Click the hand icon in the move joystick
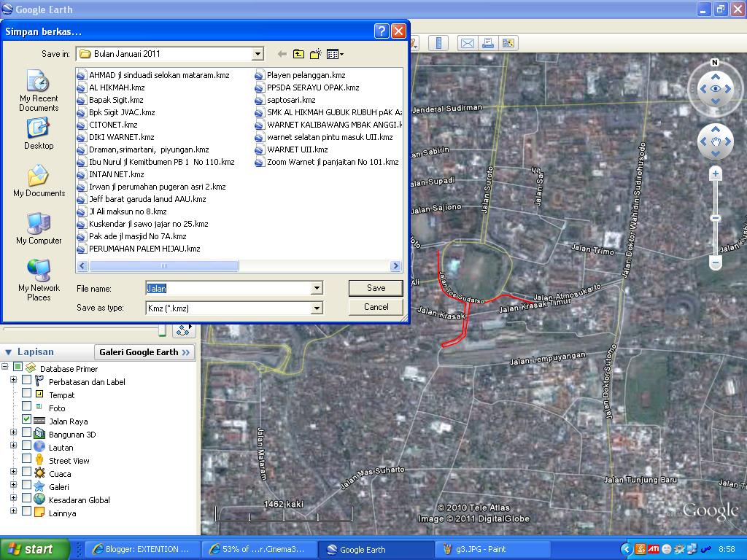747x560 pixels. tap(715, 141)
